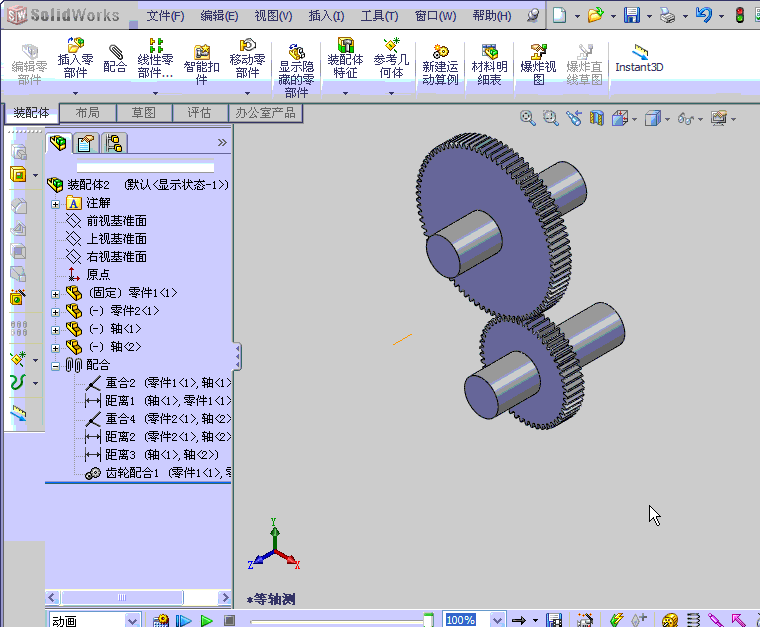
Task: Select 上视基准面 in the tree
Action: tap(116, 239)
